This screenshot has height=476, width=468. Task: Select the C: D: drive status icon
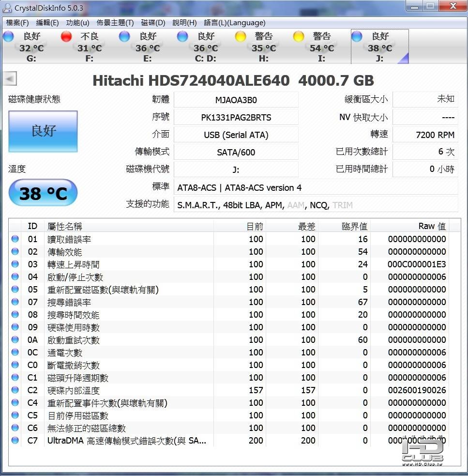point(182,36)
